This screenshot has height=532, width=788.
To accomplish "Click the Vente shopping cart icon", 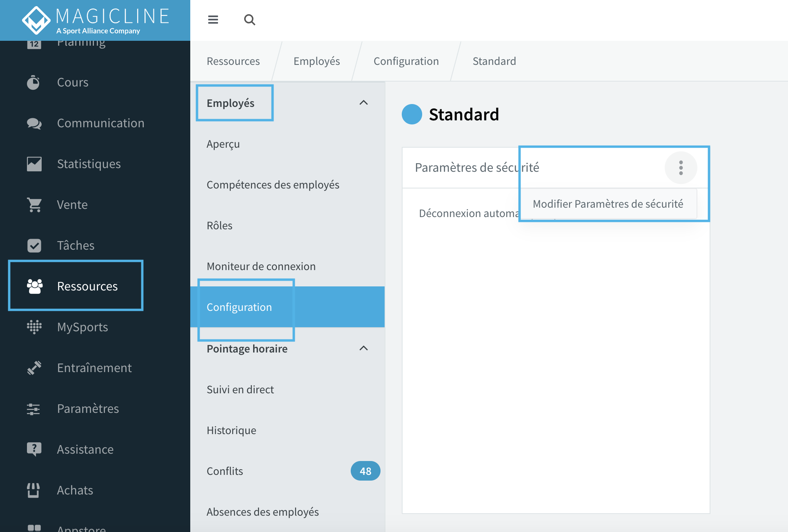I will [x=34, y=205].
